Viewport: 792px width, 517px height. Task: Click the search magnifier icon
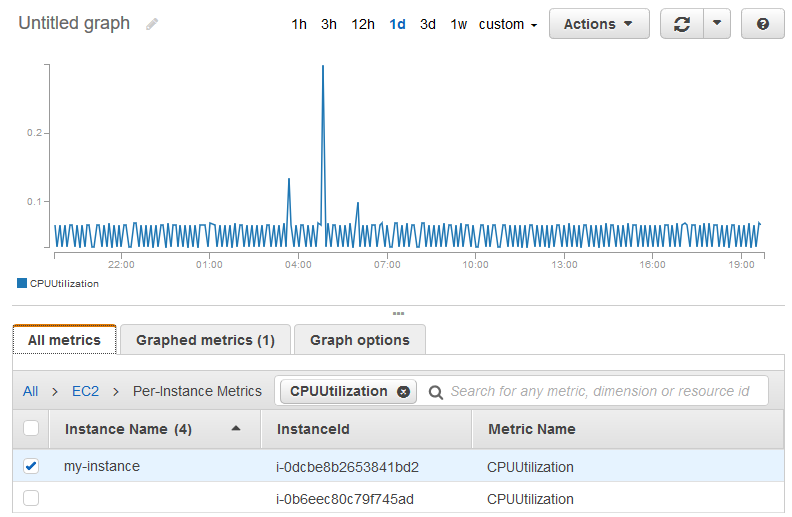pos(436,392)
